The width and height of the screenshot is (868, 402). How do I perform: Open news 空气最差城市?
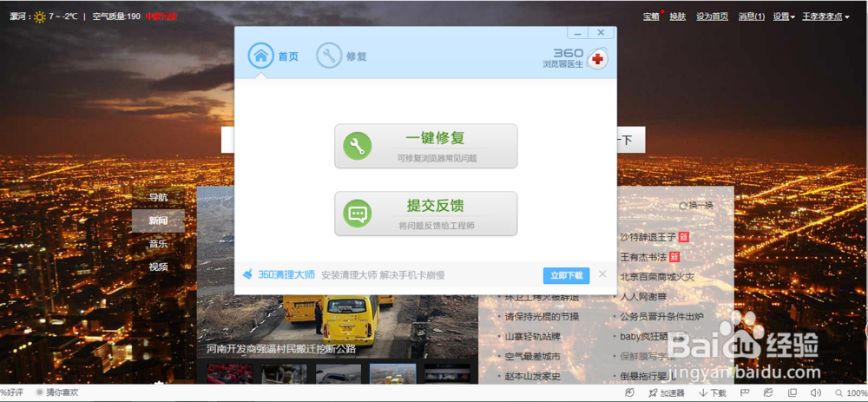coord(533,357)
